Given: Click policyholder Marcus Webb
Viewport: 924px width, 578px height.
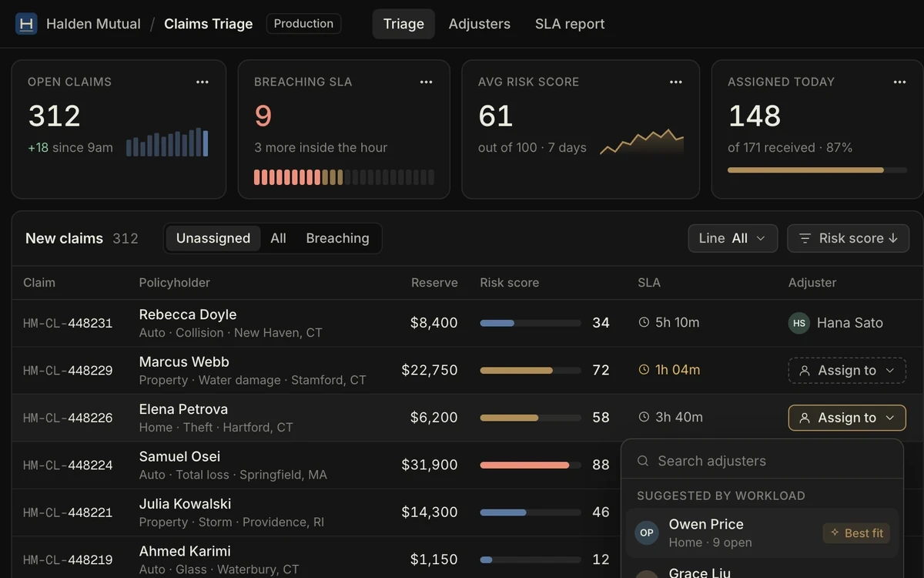Looking at the screenshot, I should click(x=184, y=361).
